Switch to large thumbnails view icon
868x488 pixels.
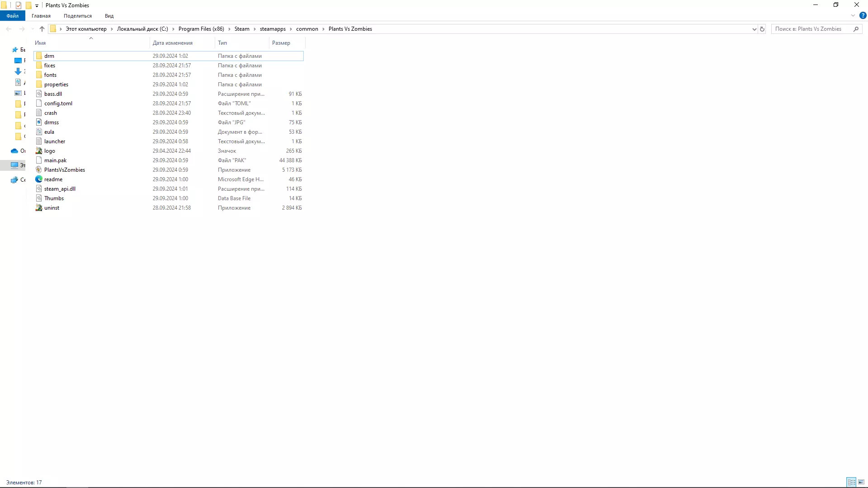[861, 482]
